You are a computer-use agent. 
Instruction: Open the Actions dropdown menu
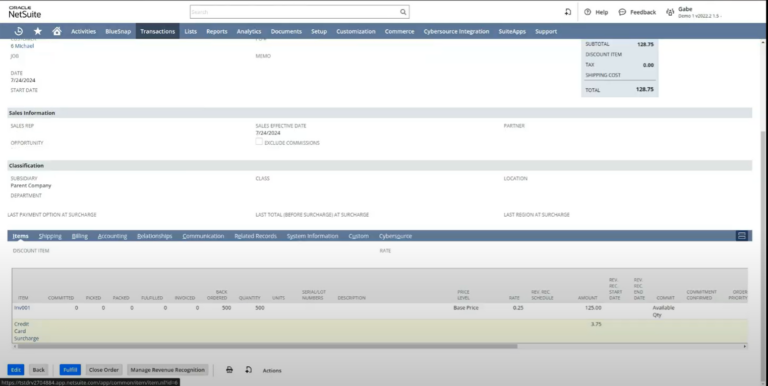272,370
